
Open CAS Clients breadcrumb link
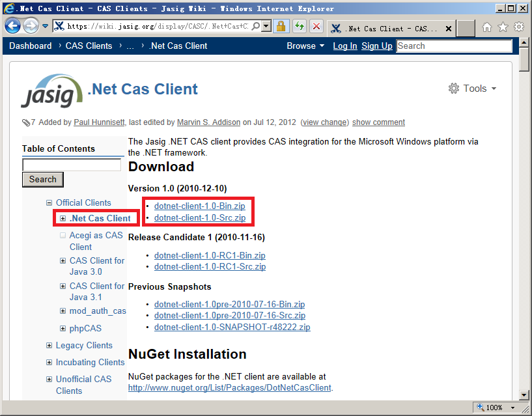[89, 46]
